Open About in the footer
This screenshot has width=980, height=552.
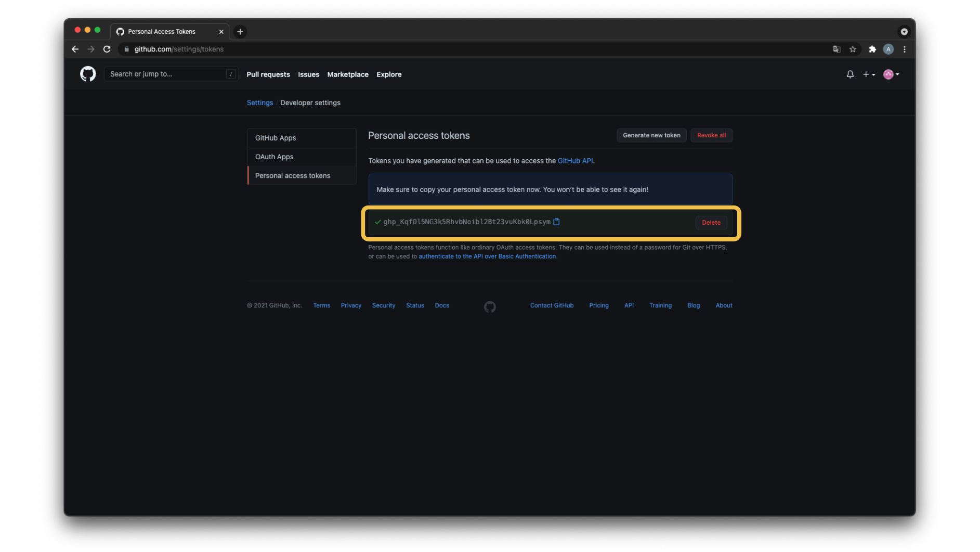click(724, 305)
